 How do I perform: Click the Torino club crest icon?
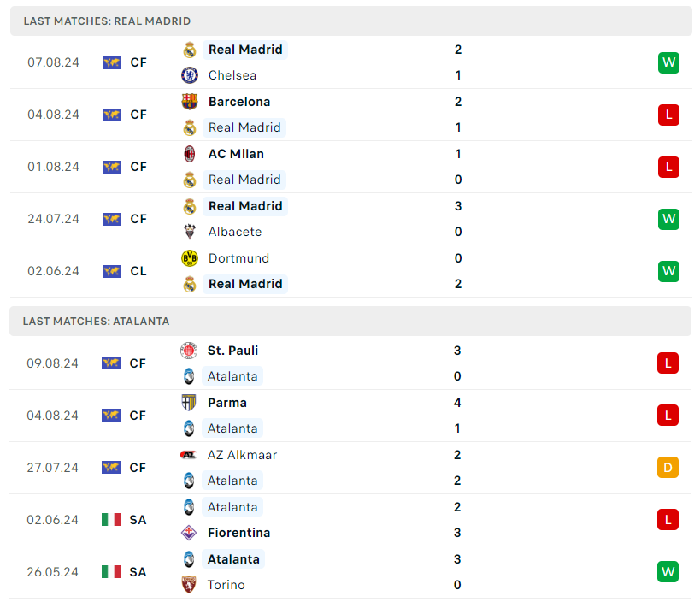(x=188, y=585)
